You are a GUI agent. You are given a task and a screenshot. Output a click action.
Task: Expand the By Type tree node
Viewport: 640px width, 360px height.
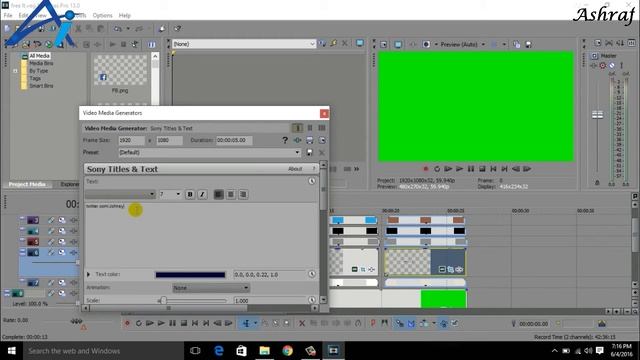[x=15, y=71]
